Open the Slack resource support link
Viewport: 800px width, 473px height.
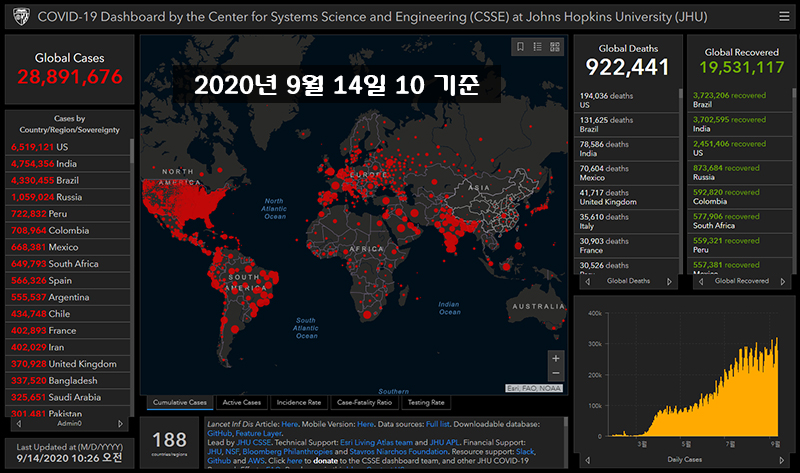click(525, 452)
